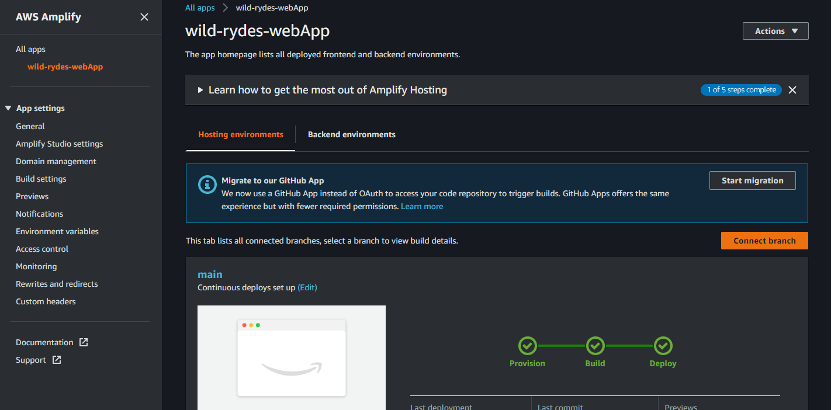Close the AWS Amplify sidebar panel
Screen dimensions: 832x410
[144, 17]
